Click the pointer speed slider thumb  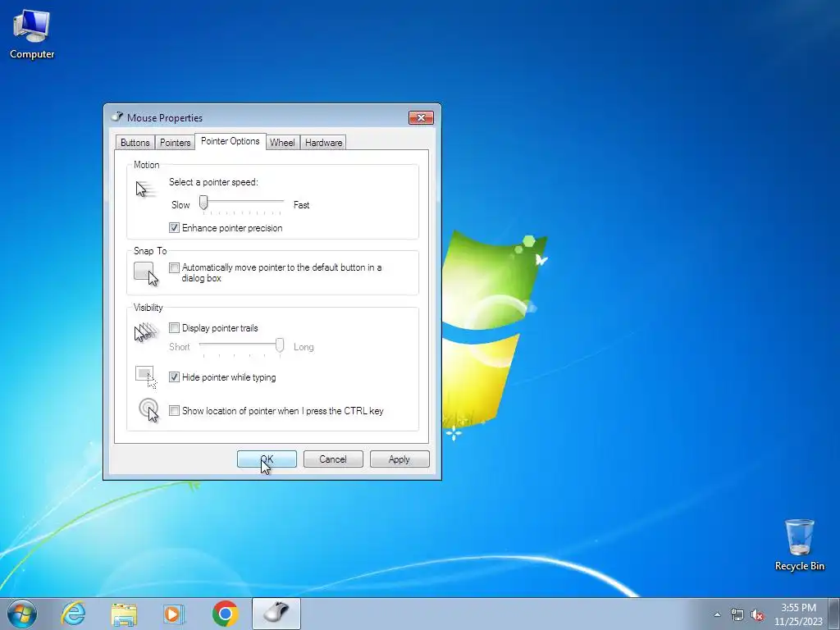(x=203, y=203)
